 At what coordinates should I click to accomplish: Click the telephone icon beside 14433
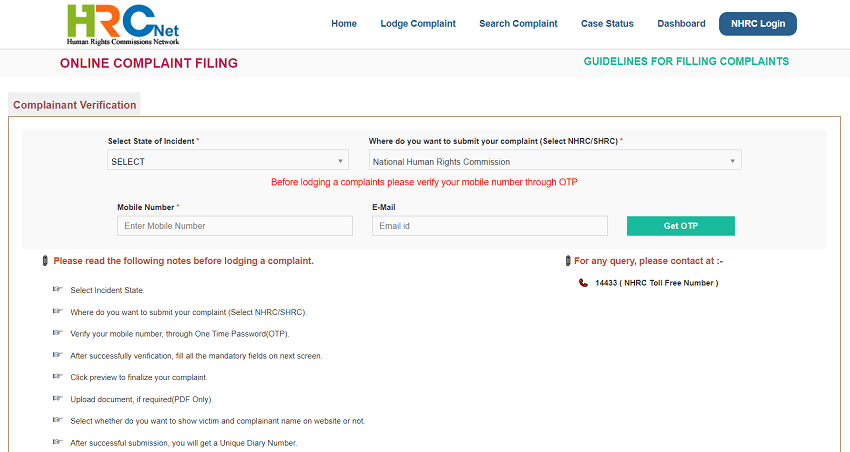(583, 283)
